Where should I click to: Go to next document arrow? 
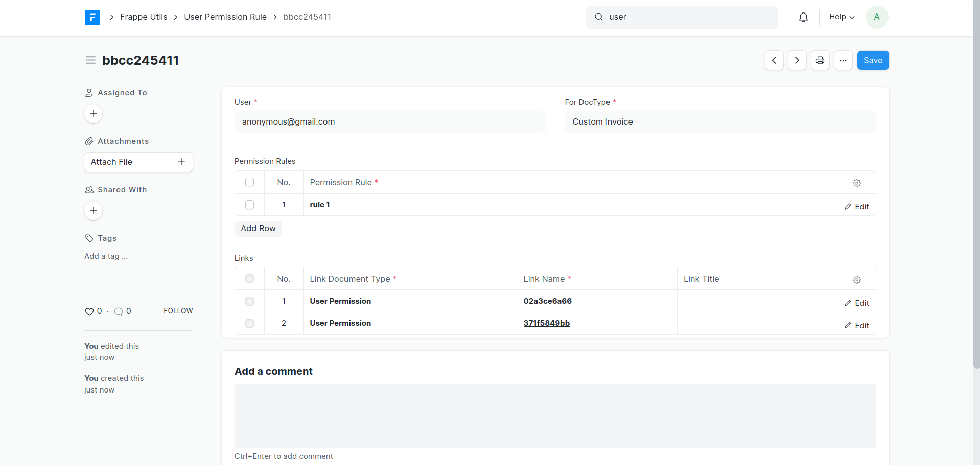[797, 60]
